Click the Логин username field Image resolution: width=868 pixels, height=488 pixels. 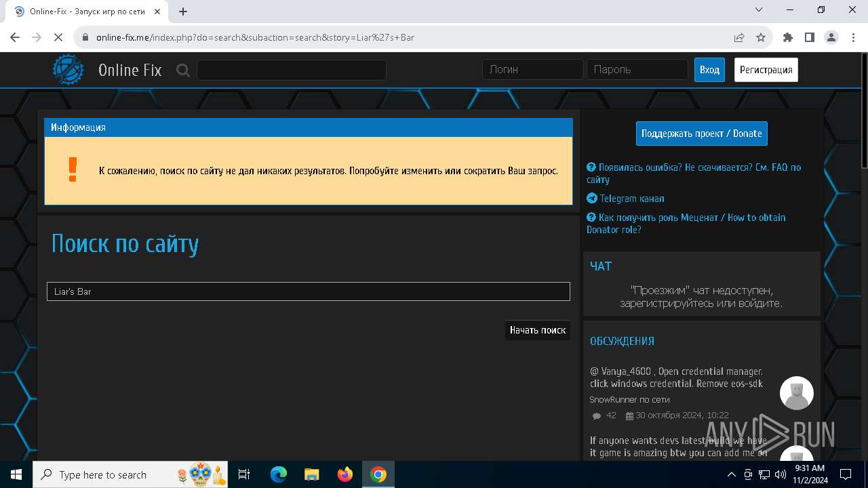pos(533,69)
